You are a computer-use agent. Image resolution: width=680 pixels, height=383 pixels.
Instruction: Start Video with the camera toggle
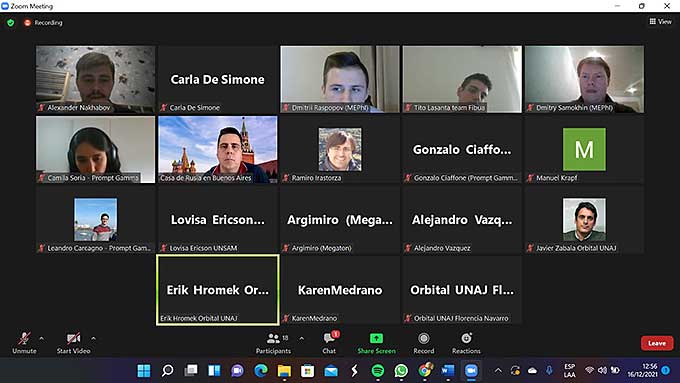(73, 343)
